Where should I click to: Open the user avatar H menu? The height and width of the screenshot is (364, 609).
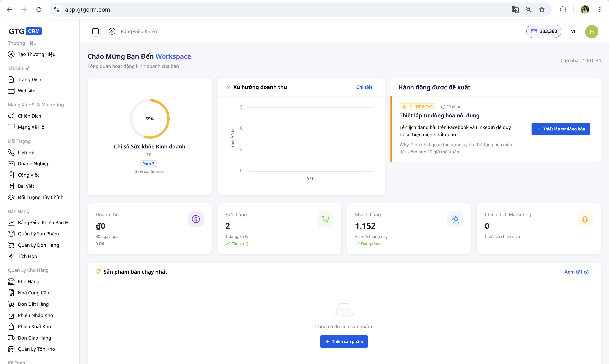pyautogui.click(x=592, y=32)
